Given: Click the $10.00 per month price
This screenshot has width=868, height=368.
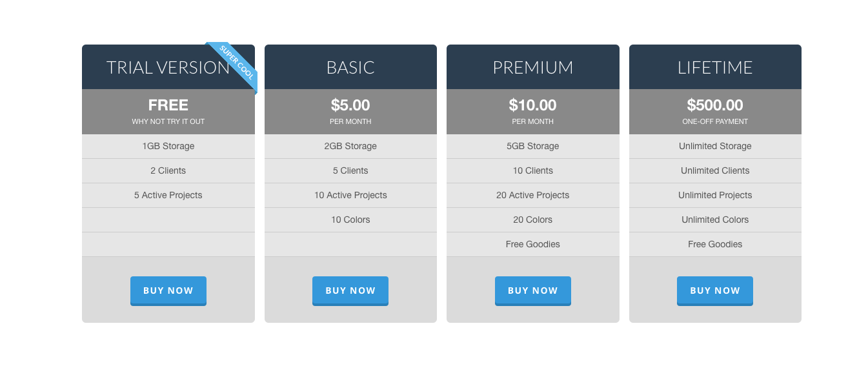Looking at the screenshot, I should 533,112.
